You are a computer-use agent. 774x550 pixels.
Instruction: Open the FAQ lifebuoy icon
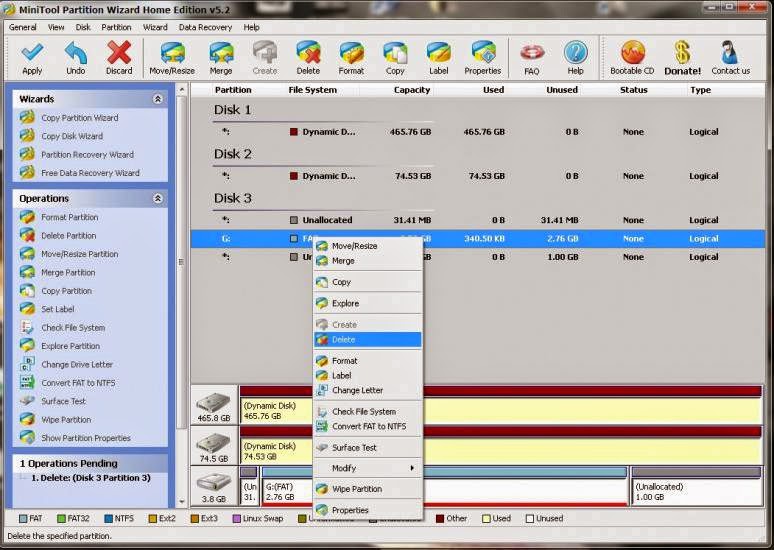(x=532, y=53)
